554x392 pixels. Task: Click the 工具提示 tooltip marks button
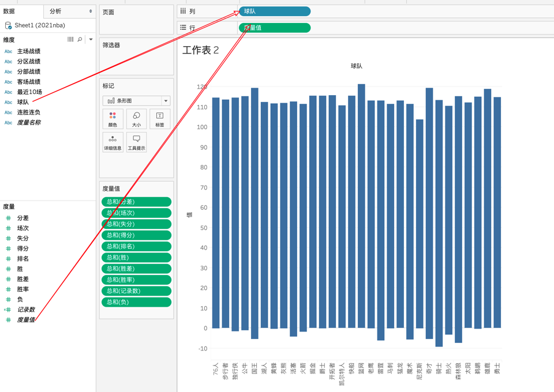point(136,142)
